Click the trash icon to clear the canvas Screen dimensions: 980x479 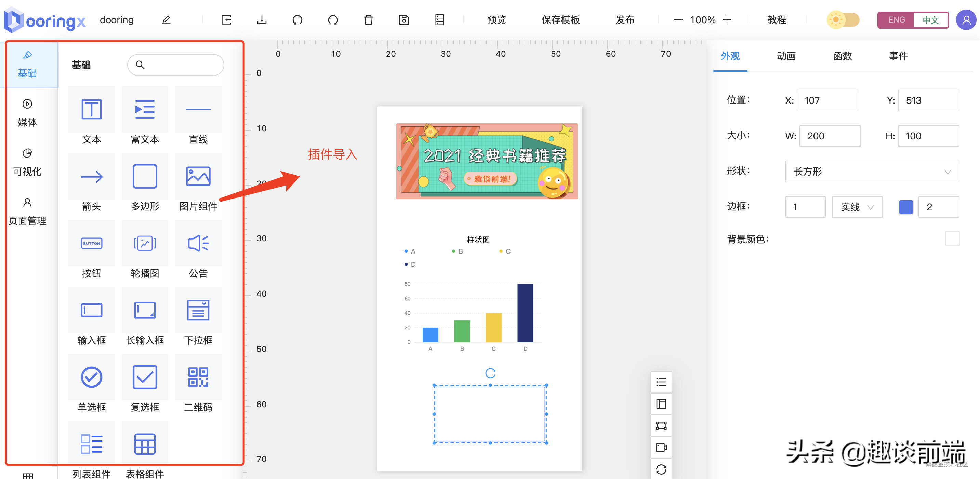pyautogui.click(x=368, y=20)
